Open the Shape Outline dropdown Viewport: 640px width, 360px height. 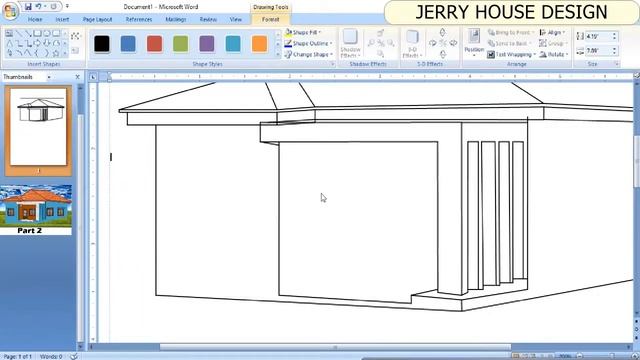coord(309,43)
